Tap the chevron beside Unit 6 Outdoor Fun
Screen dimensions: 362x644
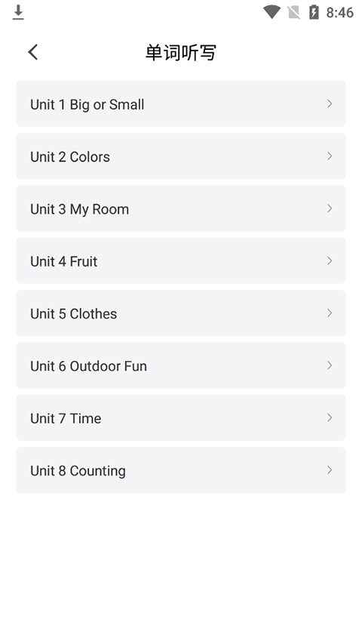[x=330, y=365]
